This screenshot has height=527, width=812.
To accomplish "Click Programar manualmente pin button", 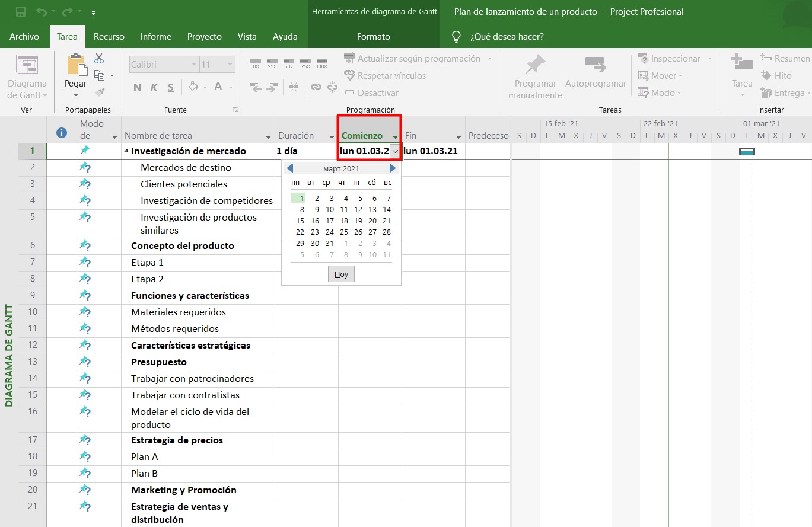I will pos(535,77).
